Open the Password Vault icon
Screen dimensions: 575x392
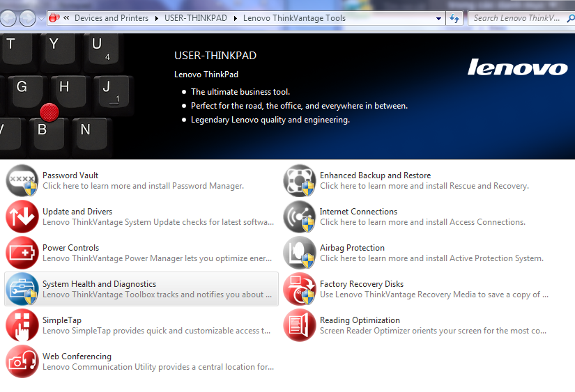click(22, 180)
